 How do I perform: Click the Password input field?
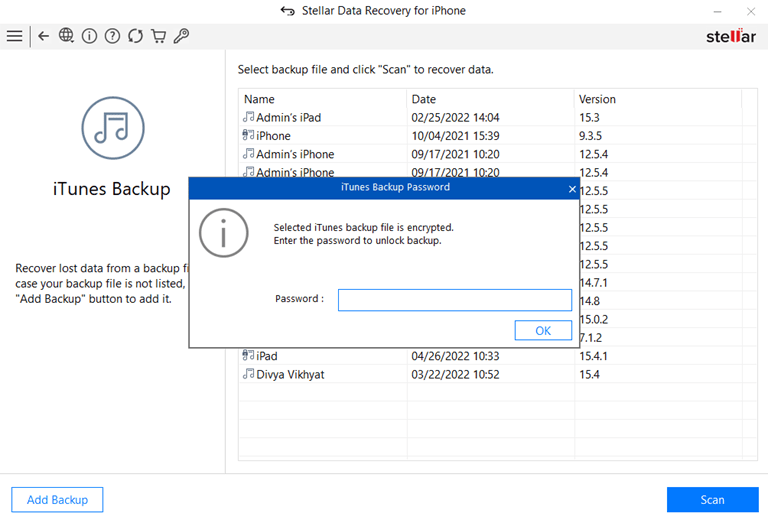click(454, 300)
